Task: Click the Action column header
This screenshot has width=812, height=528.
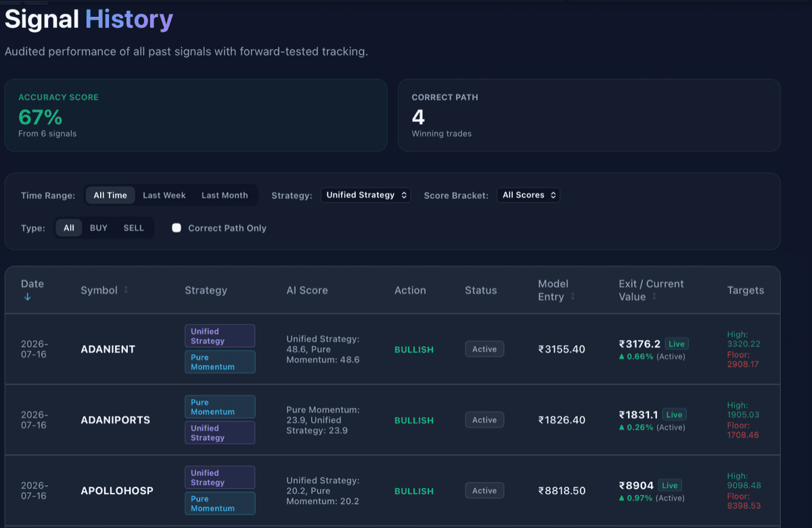Action: pos(410,290)
